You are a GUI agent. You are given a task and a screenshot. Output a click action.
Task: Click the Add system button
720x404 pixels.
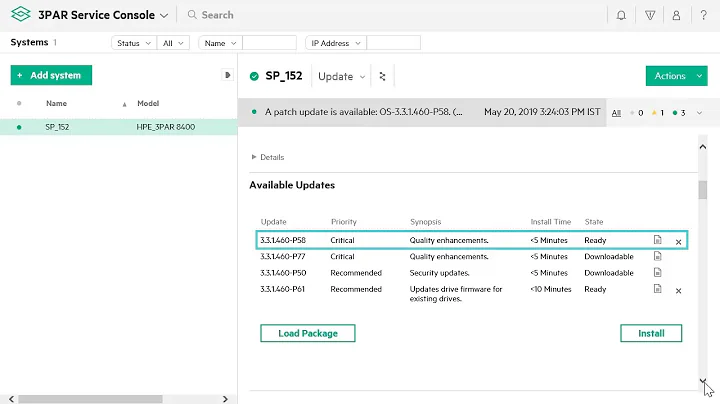click(51, 75)
